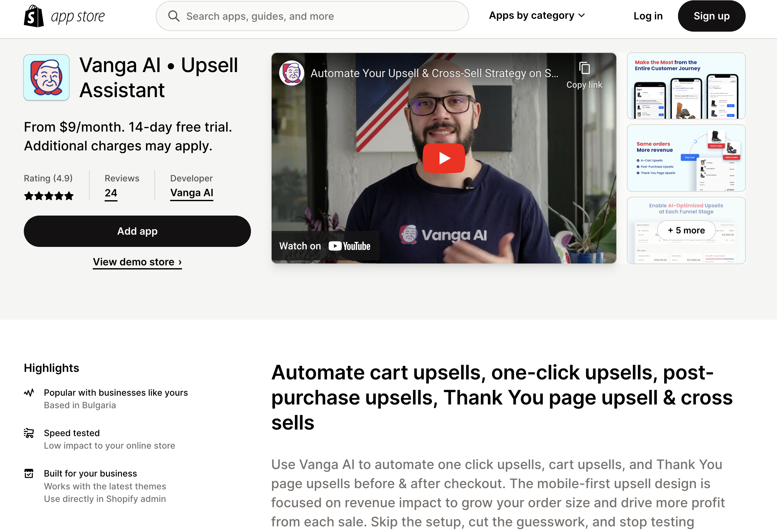Click the Copy link icon on video
Viewport: 777px width, 532px height.
[x=584, y=68]
